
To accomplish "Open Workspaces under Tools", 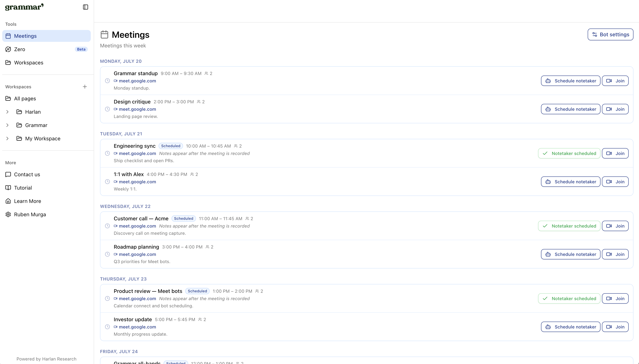I will click(x=46, y=63).
